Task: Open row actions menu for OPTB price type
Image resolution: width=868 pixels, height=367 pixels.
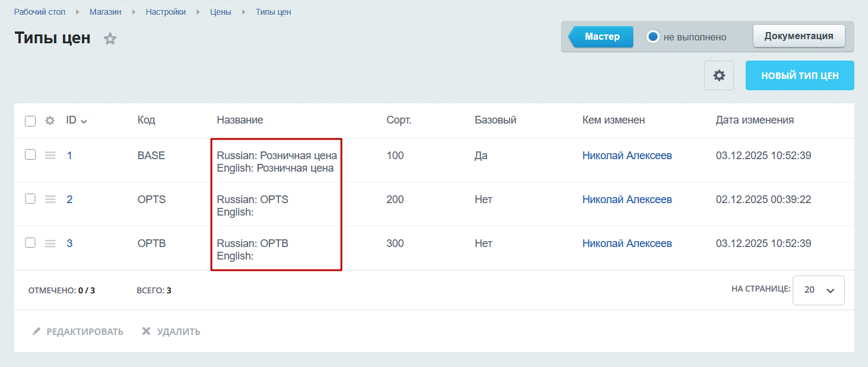Action: [50, 243]
